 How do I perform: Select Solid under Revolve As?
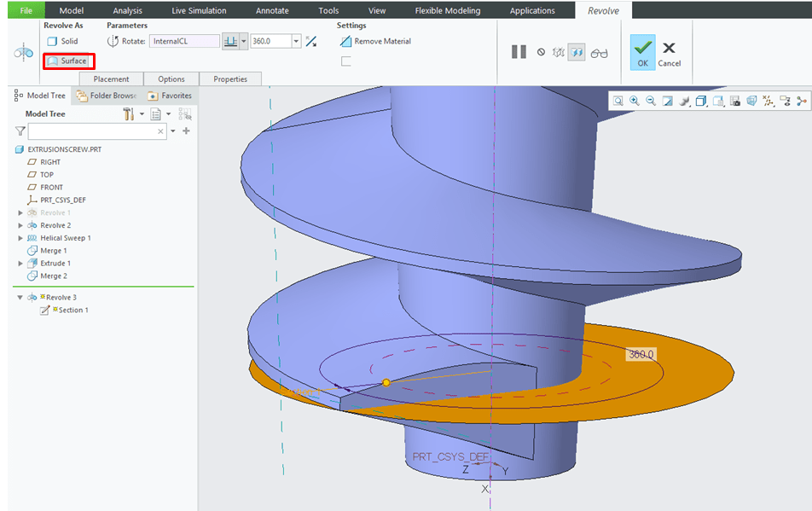63,41
